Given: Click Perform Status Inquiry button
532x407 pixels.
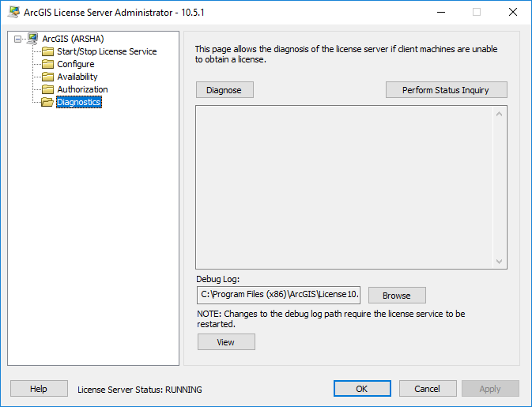Looking at the screenshot, I should [446, 90].
